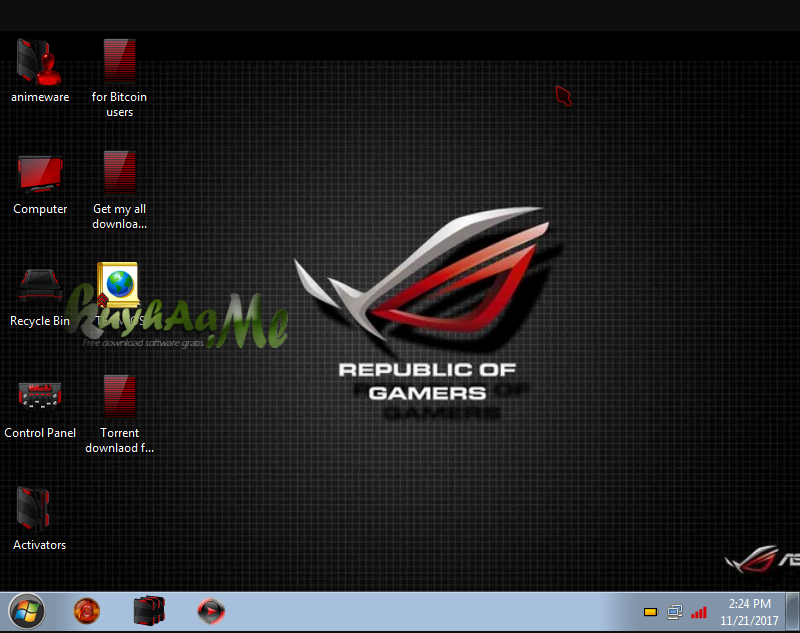Open the red folders explorer taskbar icon

[149, 611]
